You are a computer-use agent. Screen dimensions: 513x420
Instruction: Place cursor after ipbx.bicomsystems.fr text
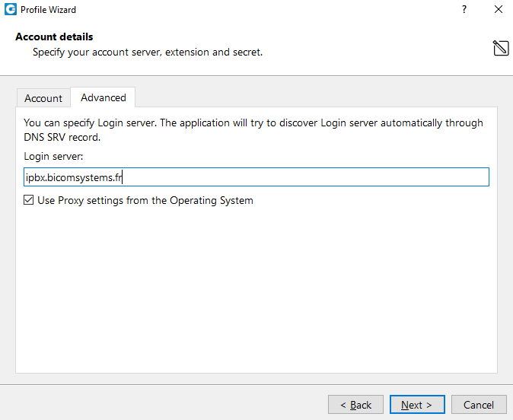point(123,177)
